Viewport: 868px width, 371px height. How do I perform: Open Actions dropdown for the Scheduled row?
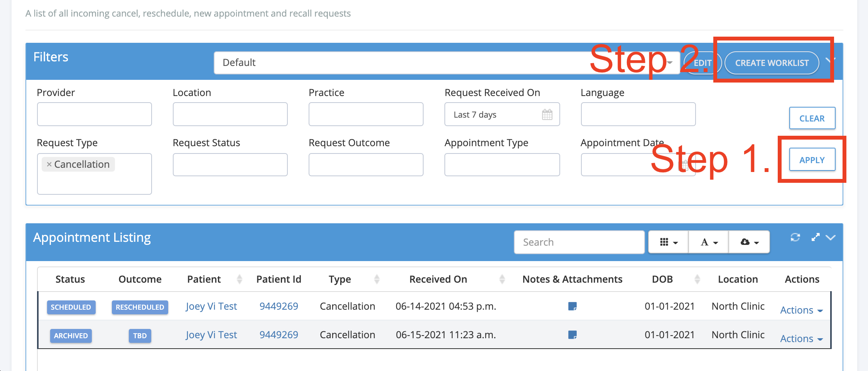click(x=801, y=310)
